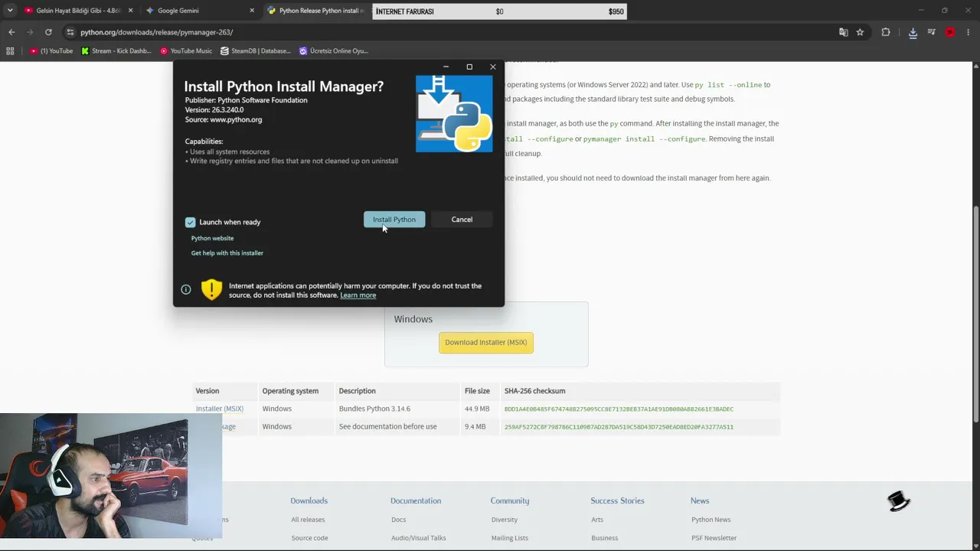Close the installer dialog window
The height and width of the screenshot is (551, 980).
tap(493, 67)
